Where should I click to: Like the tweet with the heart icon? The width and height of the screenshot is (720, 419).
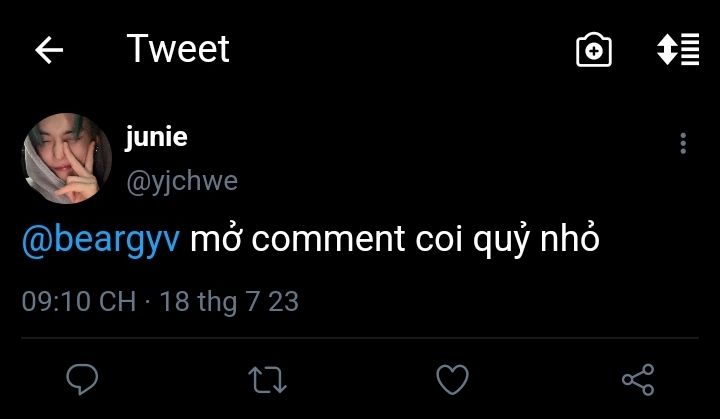click(x=452, y=379)
